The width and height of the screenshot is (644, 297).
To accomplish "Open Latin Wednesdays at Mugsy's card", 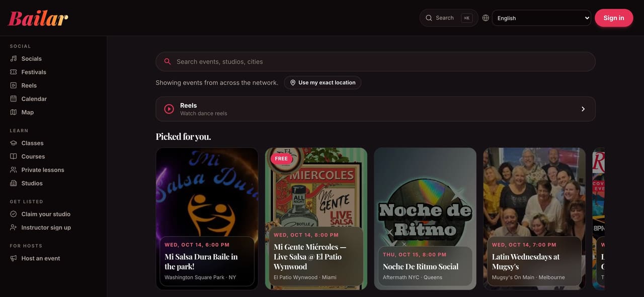I will point(534,219).
